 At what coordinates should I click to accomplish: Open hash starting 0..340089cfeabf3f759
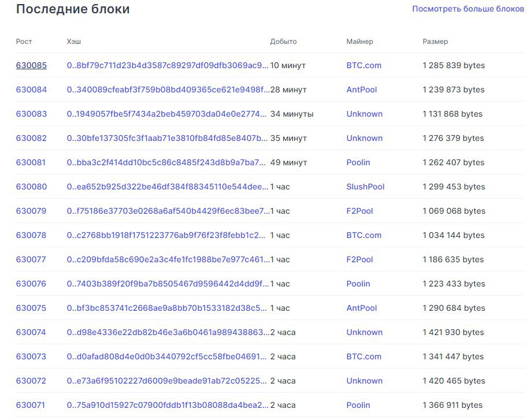pos(168,90)
